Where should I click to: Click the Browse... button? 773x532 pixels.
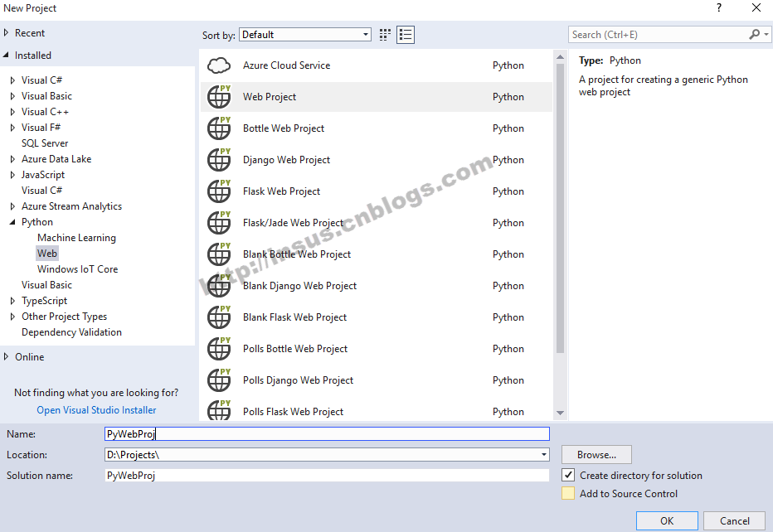596,455
